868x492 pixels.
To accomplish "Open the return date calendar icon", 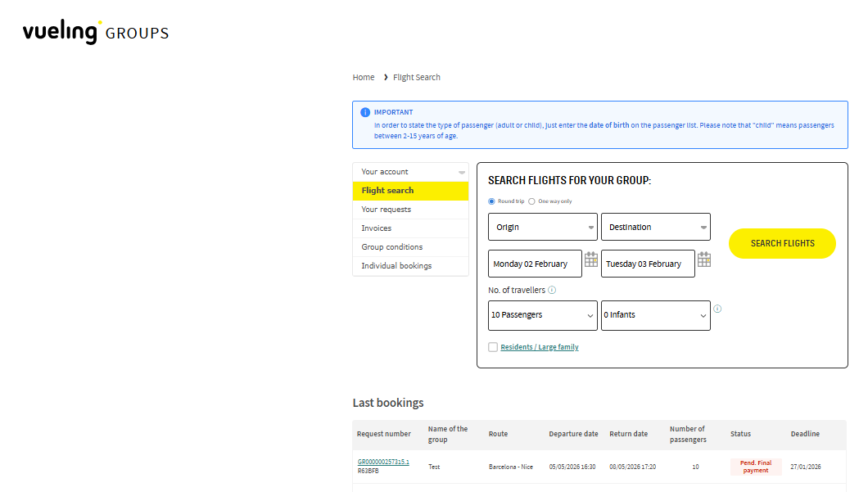I will click(703, 260).
